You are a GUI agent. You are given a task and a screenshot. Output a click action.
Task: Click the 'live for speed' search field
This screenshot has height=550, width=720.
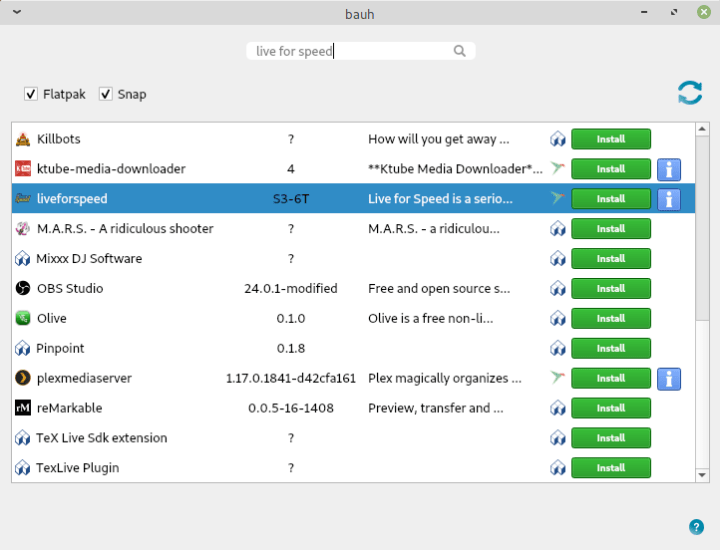click(x=360, y=51)
